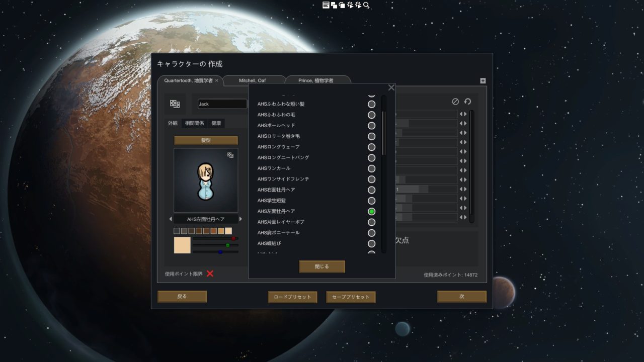The image size is (644, 362).
Task: Select the AHSワンカール hairstyle radio button
Action: tap(371, 169)
